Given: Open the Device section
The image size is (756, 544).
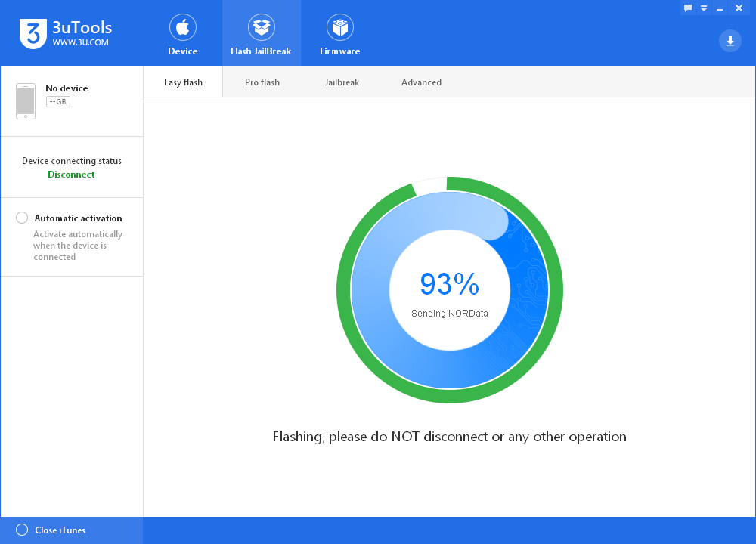Looking at the screenshot, I should click(183, 35).
